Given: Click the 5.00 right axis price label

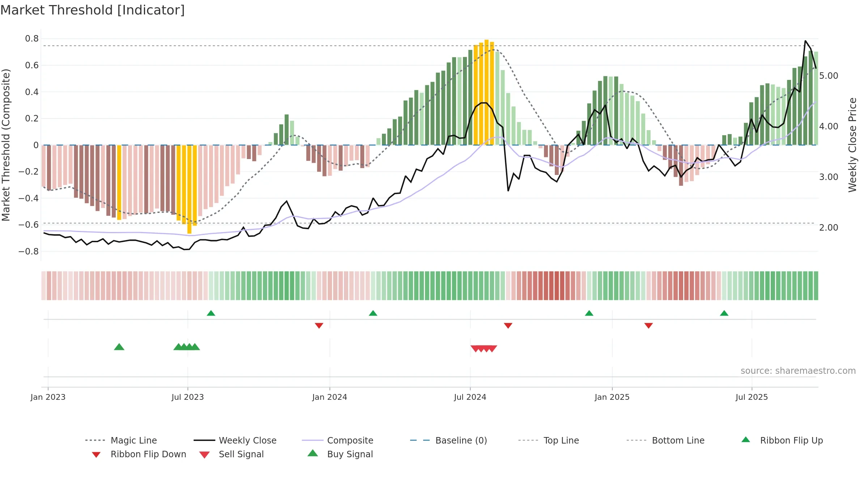Looking at the screenshot, I should (829, 76).
